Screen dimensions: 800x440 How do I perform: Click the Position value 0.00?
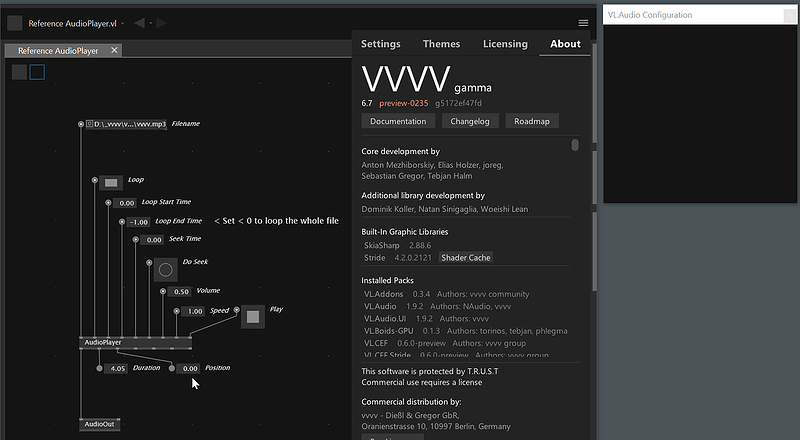(188, 368)
